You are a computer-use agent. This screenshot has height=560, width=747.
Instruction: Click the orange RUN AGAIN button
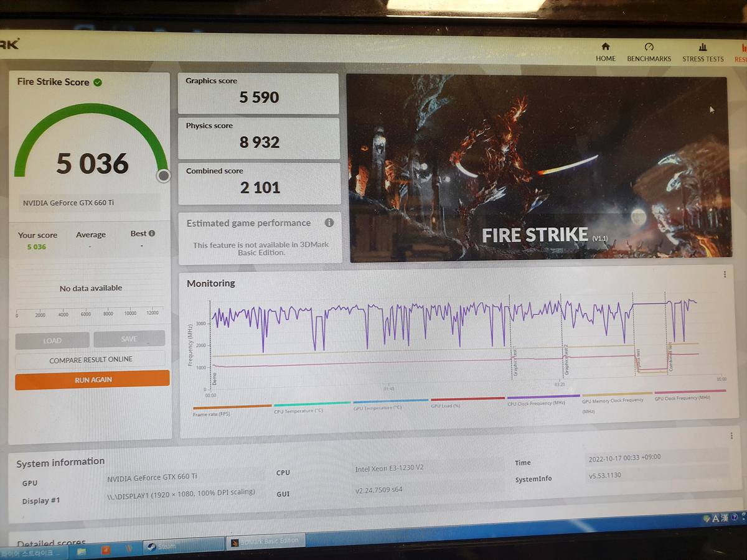click(x=93, y=380)
